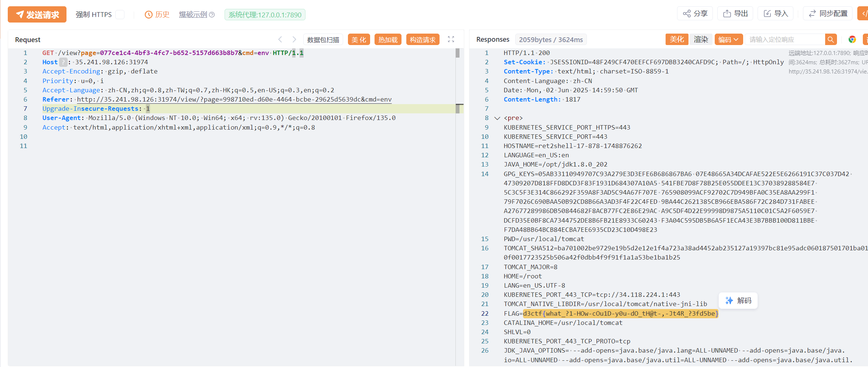Click the Accept-Language header line
Screen dimensions: 868x367
(188, 90)
